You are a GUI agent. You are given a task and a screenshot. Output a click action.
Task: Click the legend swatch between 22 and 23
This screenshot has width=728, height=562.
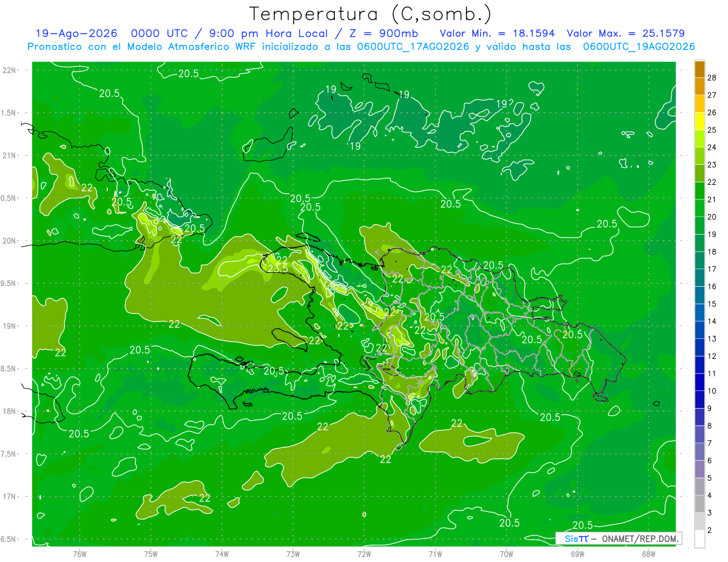(699, 173)
